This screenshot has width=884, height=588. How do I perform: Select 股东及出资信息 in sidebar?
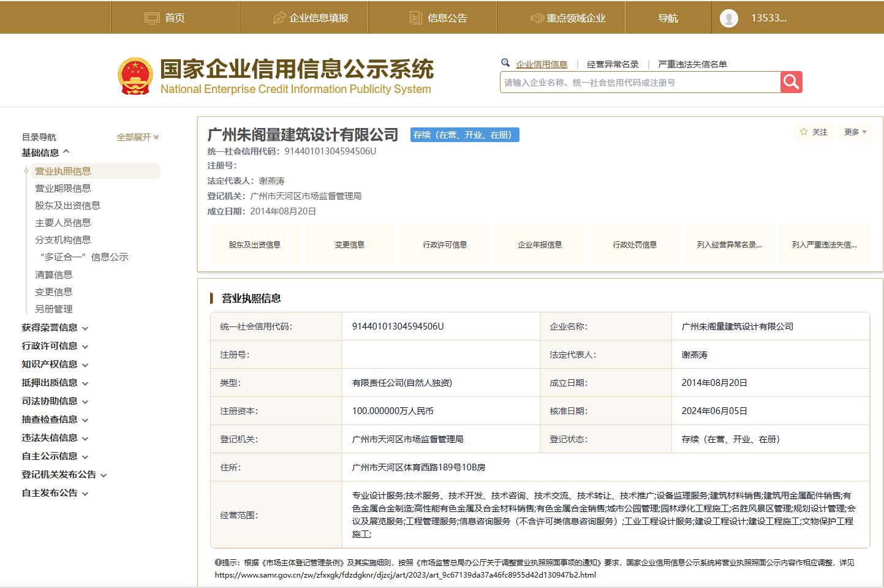click(67, 205)
